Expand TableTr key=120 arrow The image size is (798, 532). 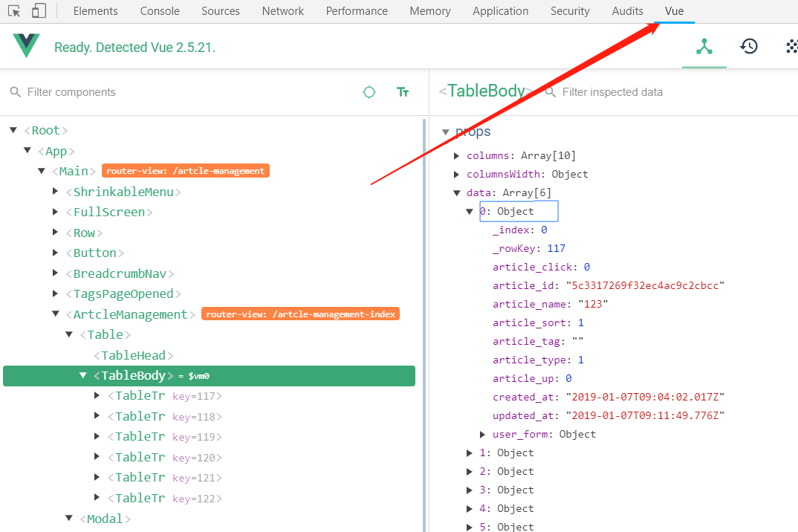point(97,457)
